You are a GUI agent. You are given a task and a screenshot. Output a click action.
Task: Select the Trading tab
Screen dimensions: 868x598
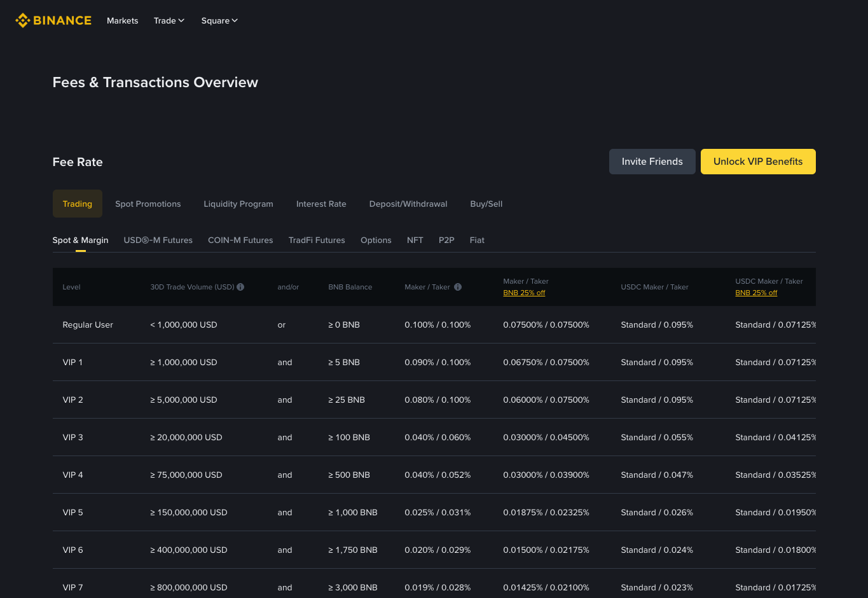(x=78, y=204)
